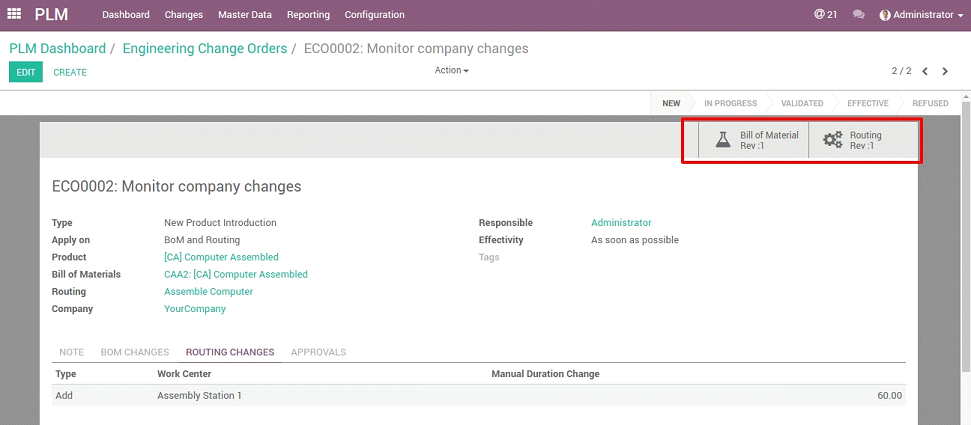Go to next record arrow
Screen dimensions: 971x425
[946, 72]
